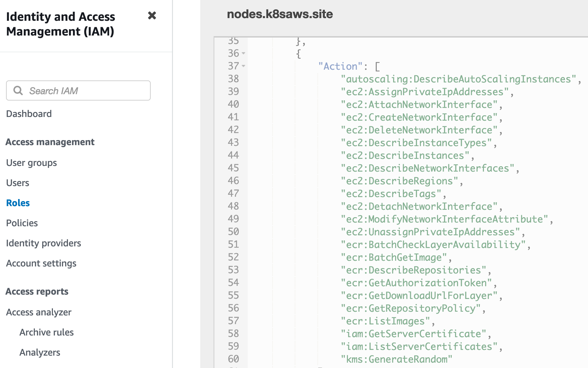Click "ec2:DescribeInstanceTypes" entry
This screenshot has height=368, width=588.
pos(416,143)
